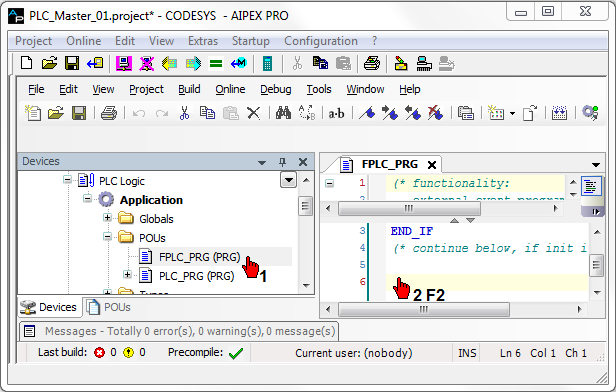Click the black X Delete icon
This screenshot has height=392, width=616.
pos(253,113)
